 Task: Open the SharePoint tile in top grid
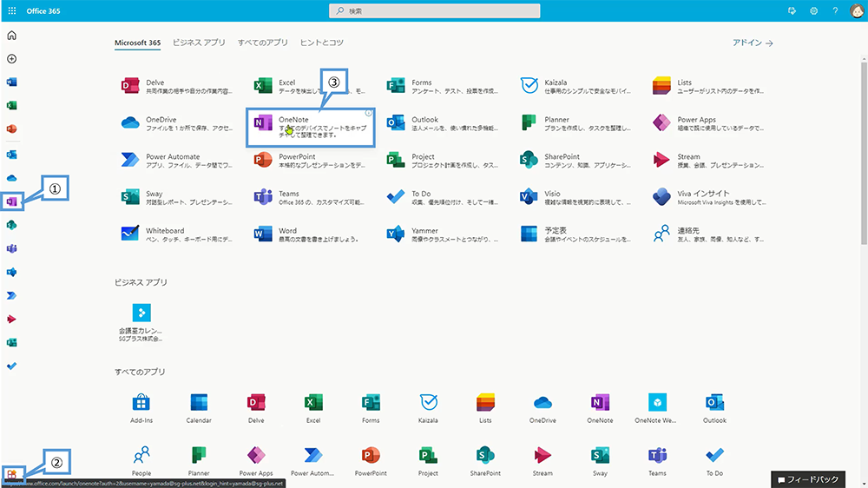[575, 160]
